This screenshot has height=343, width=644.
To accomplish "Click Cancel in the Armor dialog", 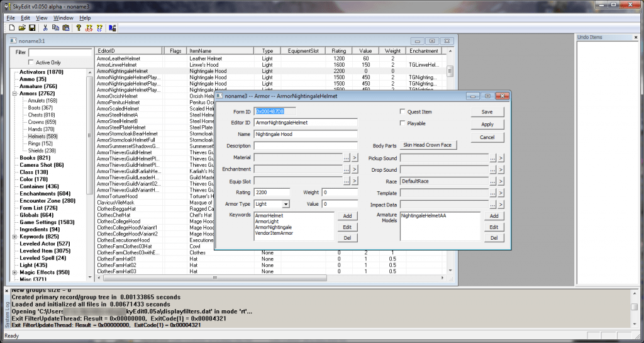I will point(487,137).
